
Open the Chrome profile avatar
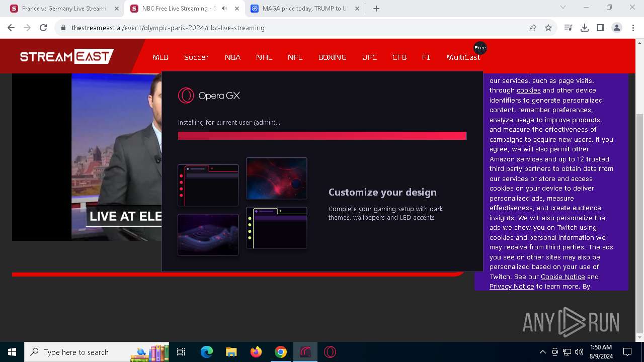617,28
